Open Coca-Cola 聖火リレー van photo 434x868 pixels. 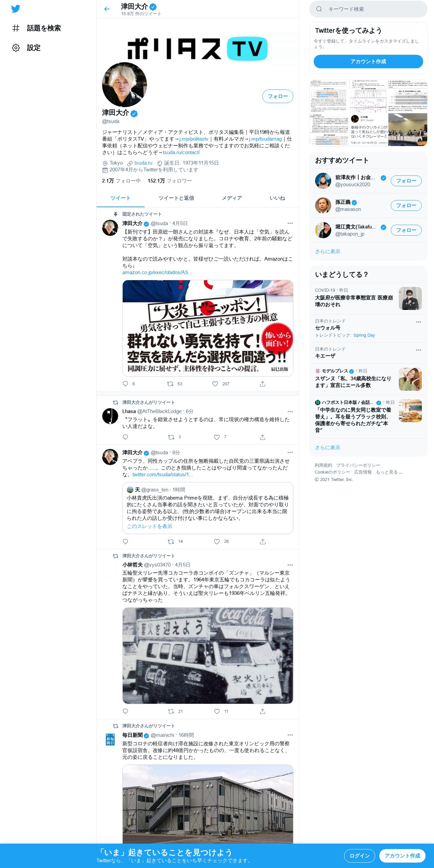point(208,656)
